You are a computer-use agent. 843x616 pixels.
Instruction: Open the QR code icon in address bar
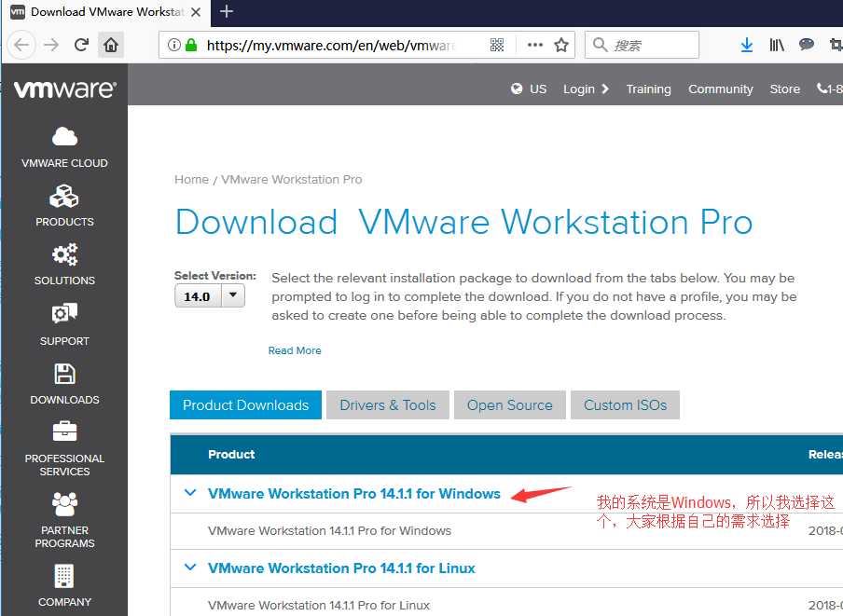pyautogui.click(x=497, y=45)
